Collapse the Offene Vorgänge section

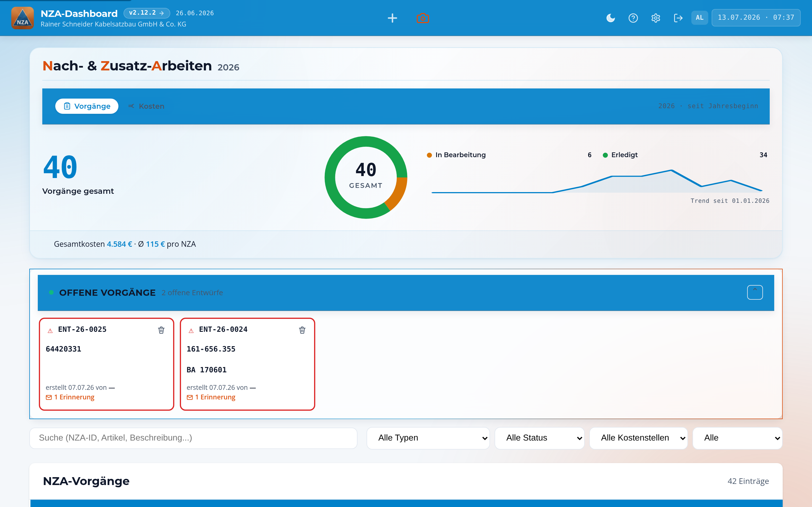click(755, 292)
